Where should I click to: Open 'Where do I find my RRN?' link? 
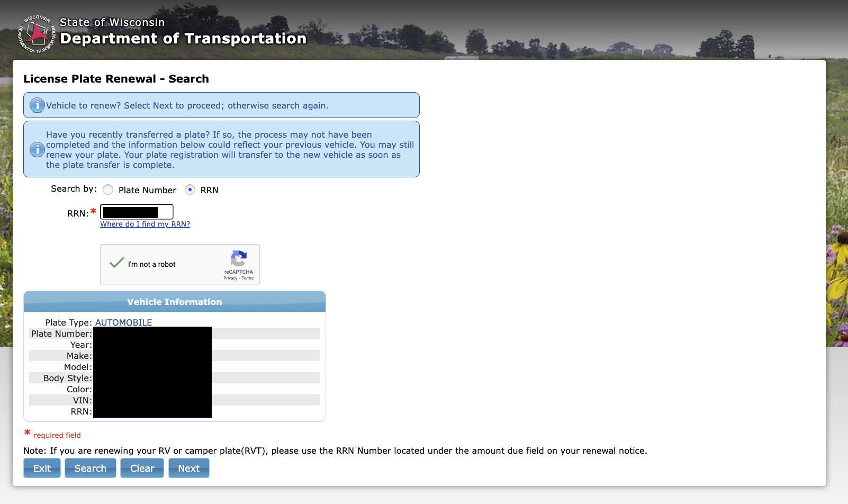click(145, 224)
